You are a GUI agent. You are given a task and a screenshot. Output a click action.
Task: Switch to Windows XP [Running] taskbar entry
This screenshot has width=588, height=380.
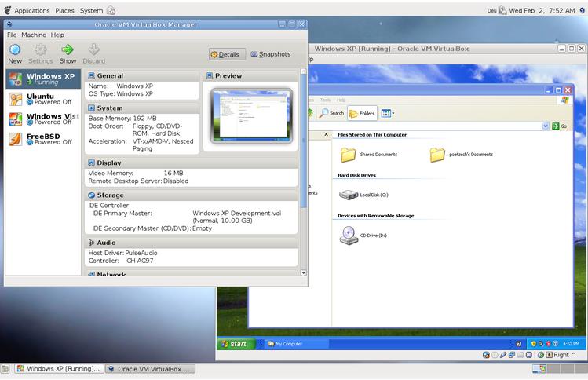pos(59,369)
